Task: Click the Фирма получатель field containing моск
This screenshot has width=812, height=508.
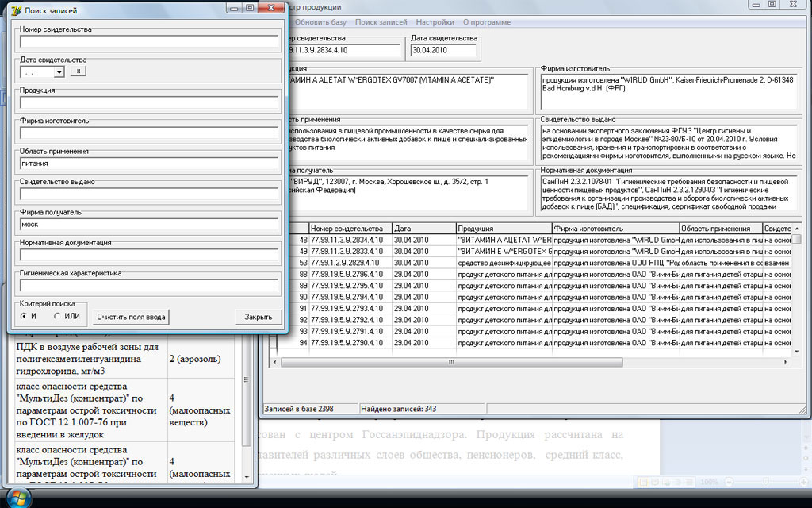Action: 150,224
